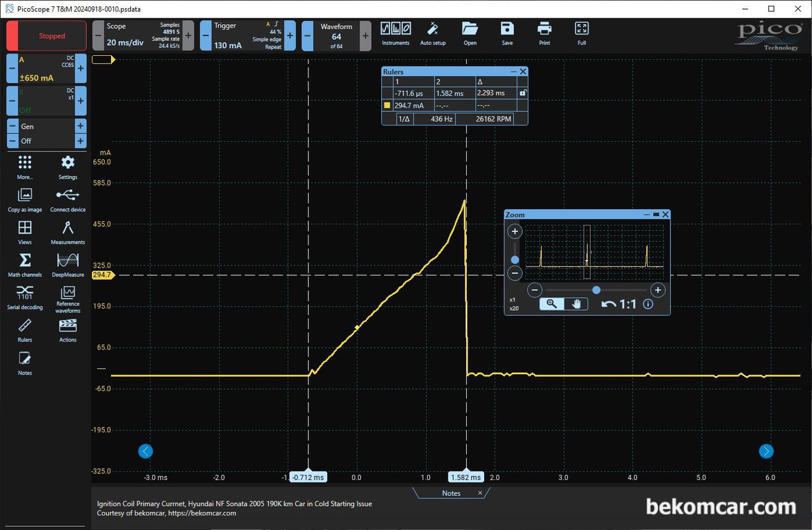Screen dimensions: 812x530
Task: Open channel B Off options
Action: tap(46, 101)
